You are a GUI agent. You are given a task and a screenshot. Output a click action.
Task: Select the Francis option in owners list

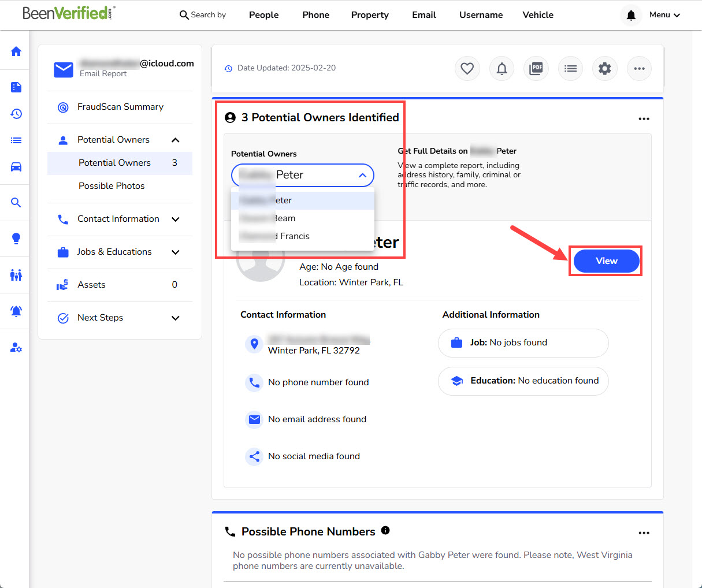click(x=303, y=236)
